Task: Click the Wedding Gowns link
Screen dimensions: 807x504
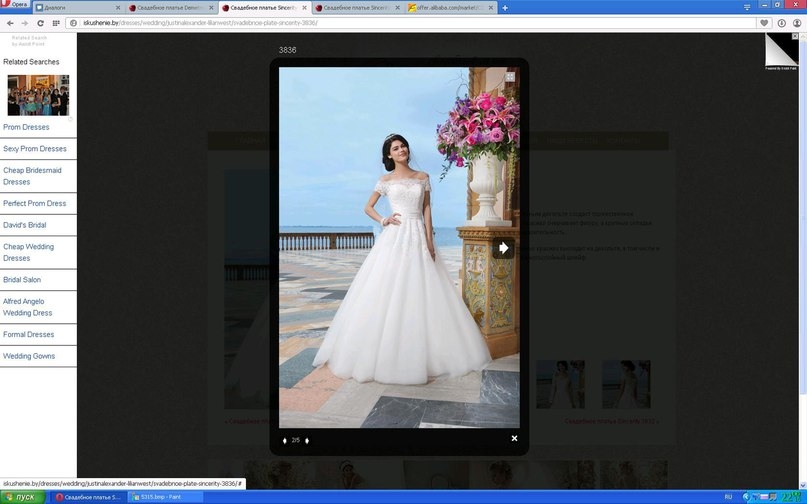Action: pos(29,356)
